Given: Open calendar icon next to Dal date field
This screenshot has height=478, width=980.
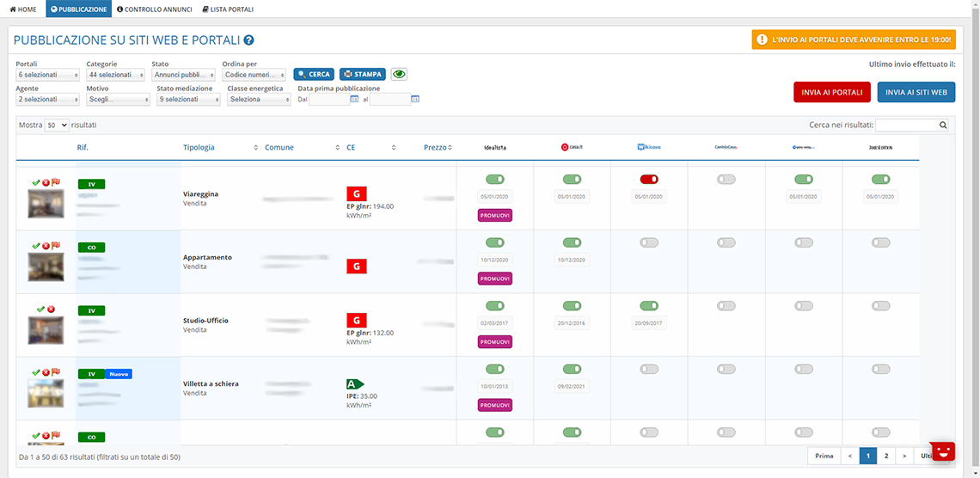Looking at the screenshot, I should coord(354,100).
